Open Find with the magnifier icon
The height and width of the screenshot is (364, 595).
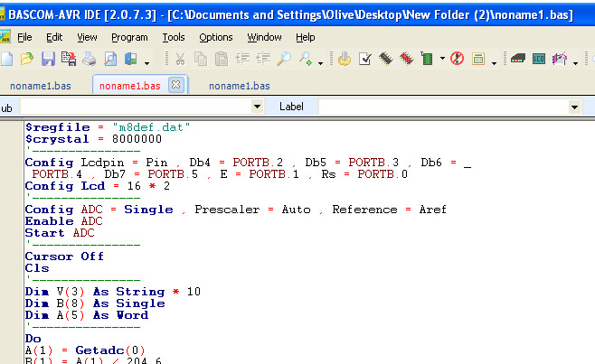[x=284, y=59]
